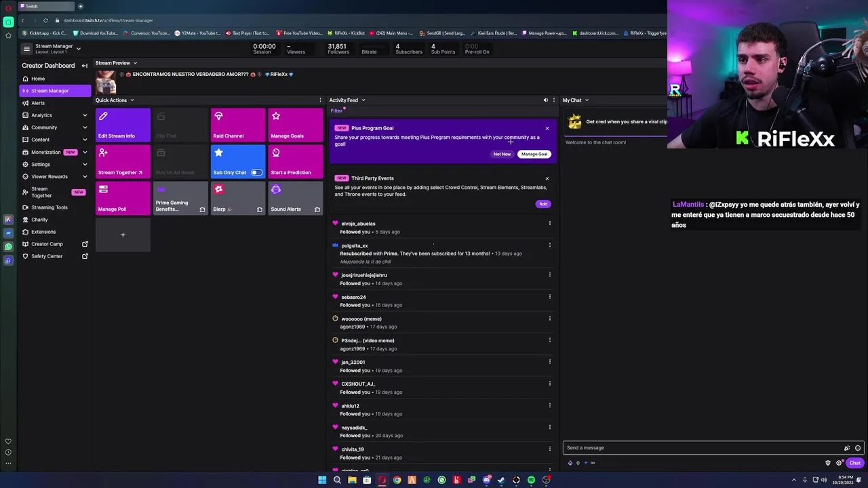
Task: Click the stream preview thumbnail
Action: [106, 82]
